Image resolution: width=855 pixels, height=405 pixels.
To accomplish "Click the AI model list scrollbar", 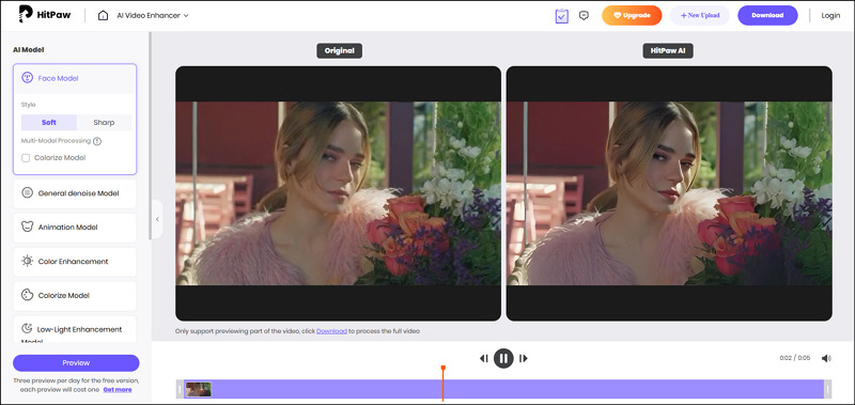I will point(150,136).
